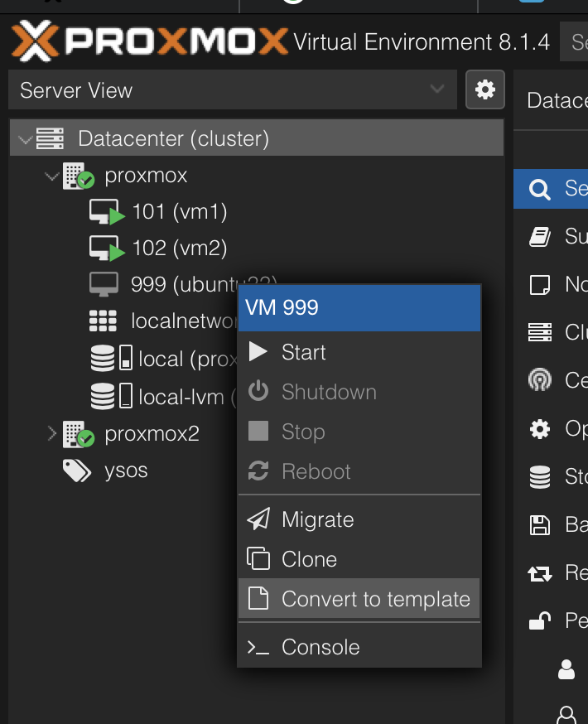
Task: Click the Stop square icon
Action: 258,431
